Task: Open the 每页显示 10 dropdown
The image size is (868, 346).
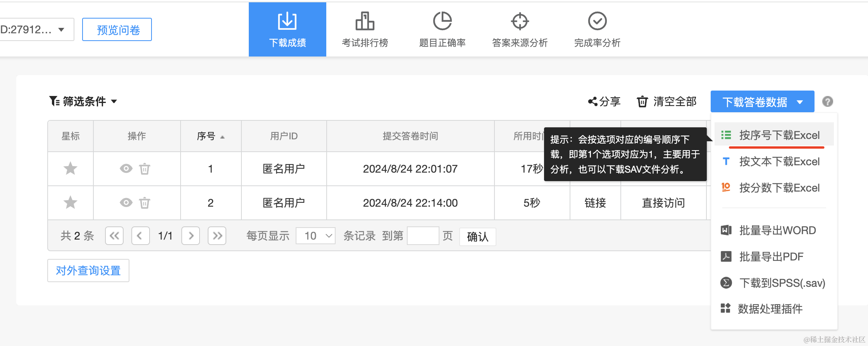Action: [x=315, y=236]
